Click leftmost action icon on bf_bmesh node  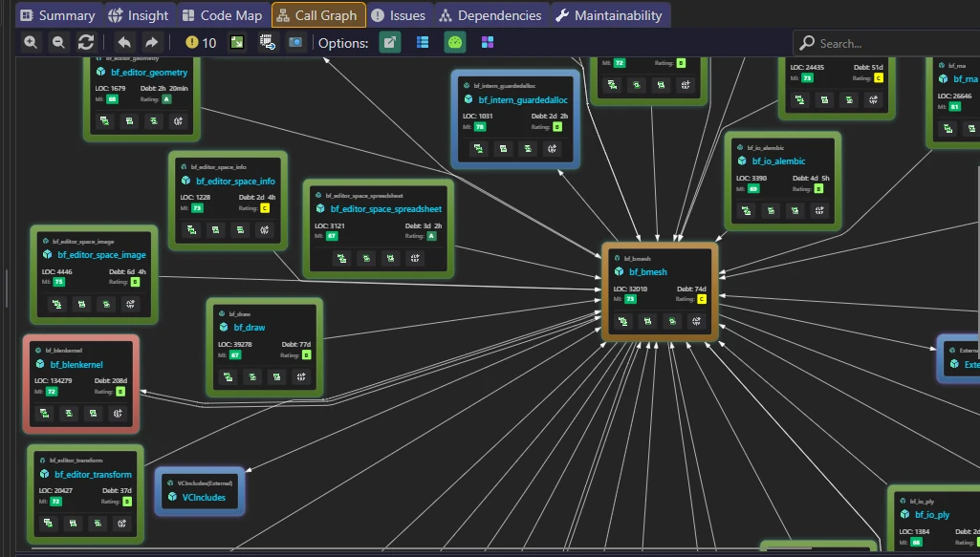(x=623, y=321)
